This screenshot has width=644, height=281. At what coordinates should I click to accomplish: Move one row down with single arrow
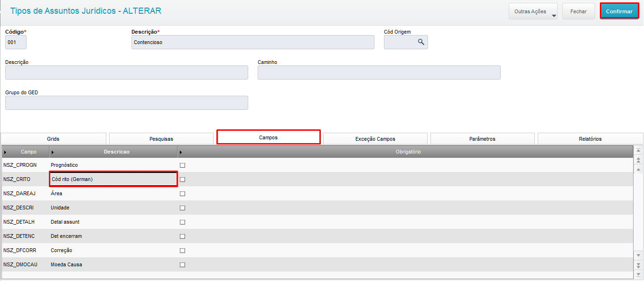point(638,255)
